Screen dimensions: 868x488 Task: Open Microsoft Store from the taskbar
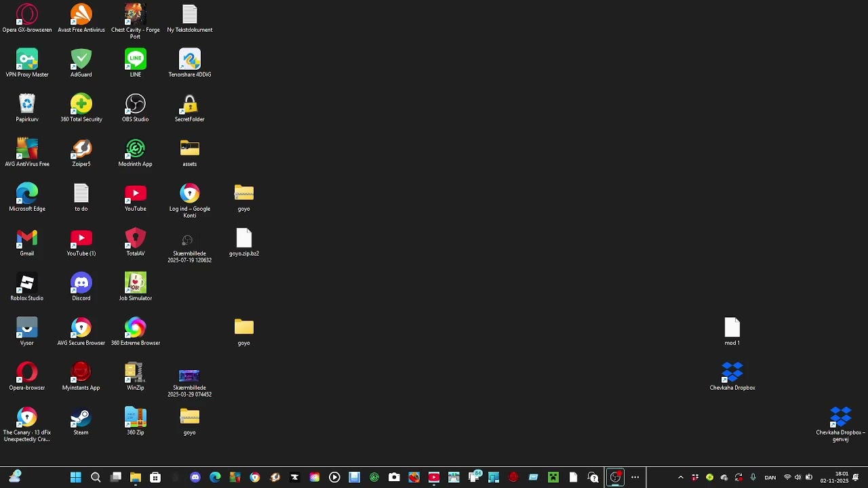click(155, 478)
